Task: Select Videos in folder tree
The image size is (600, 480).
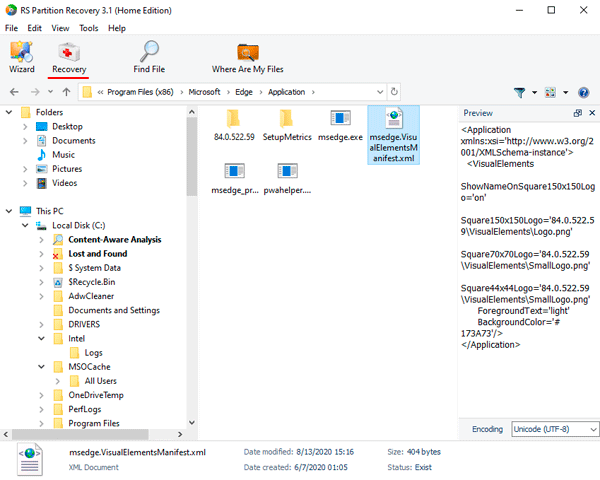Action: 64,183
